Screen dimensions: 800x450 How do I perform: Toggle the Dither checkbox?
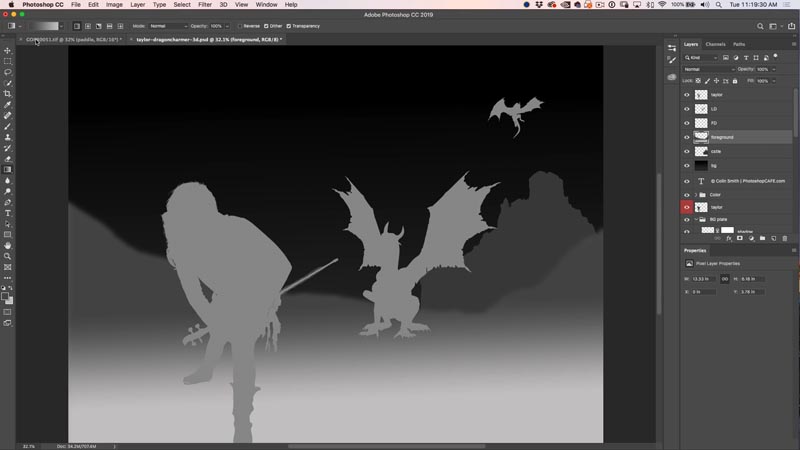[266, 26]
